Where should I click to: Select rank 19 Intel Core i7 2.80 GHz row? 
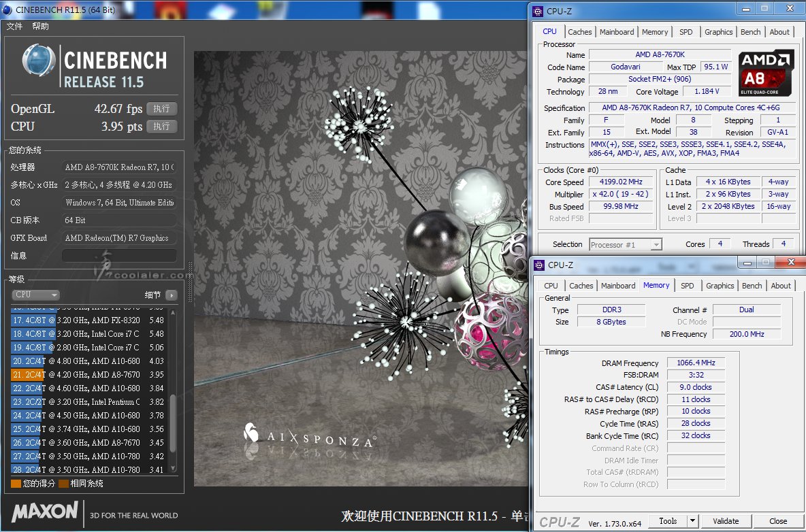(88, 347)
